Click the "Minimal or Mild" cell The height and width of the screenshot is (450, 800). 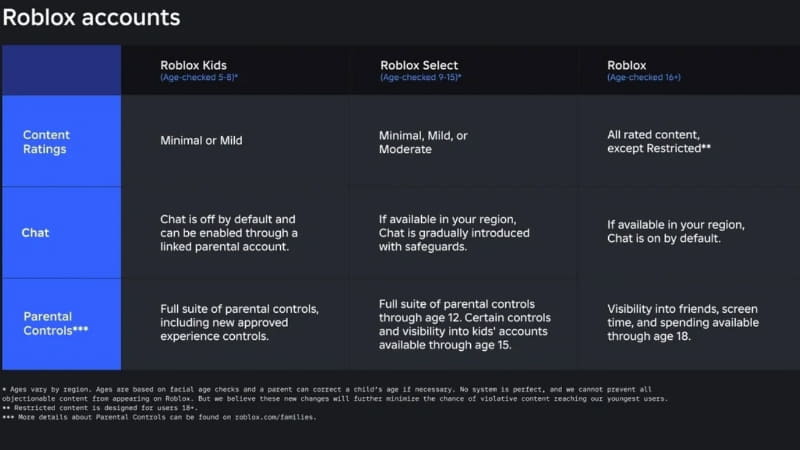[201, 141]
